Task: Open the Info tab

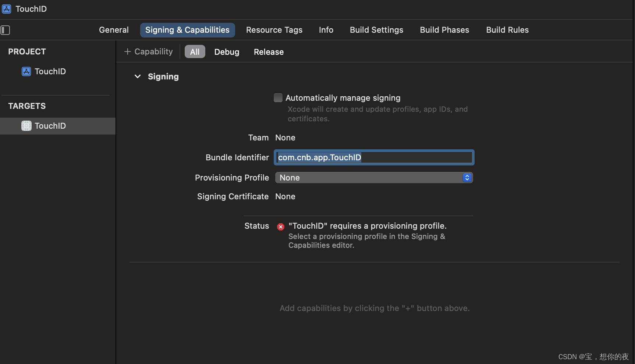Action: [326, 30]
